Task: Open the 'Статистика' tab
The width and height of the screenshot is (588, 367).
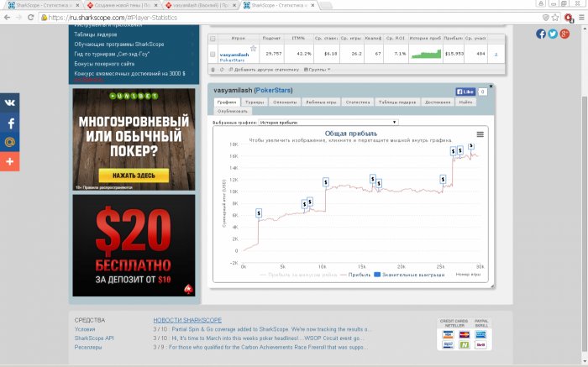Action: coord(357,102)
